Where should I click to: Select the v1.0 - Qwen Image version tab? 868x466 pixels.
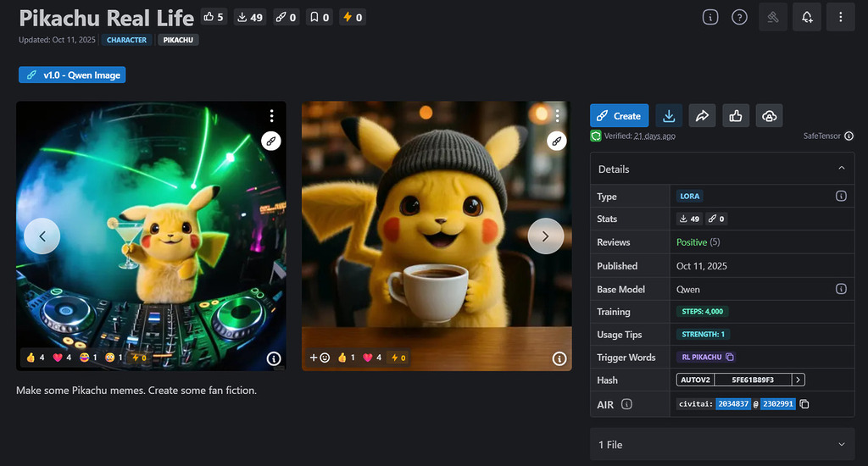point(72,75)
